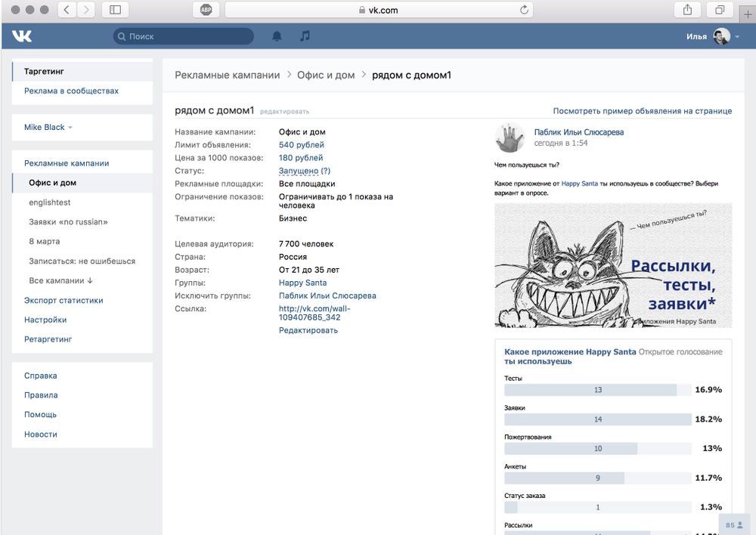Click the Поиск search field
756x535 pixels.
pos(184,36)
